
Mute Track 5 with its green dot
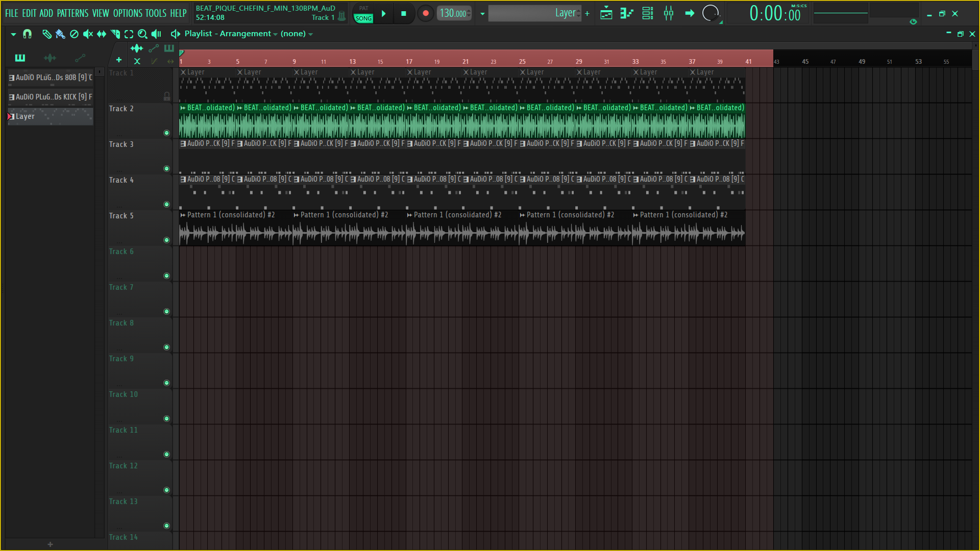(166, 240)
